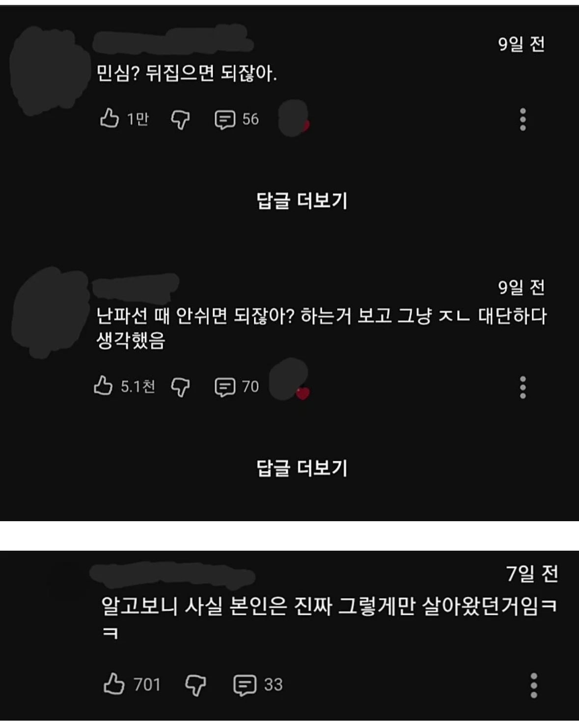Dislike the 알고보니 comment

(x=195, y=685)
